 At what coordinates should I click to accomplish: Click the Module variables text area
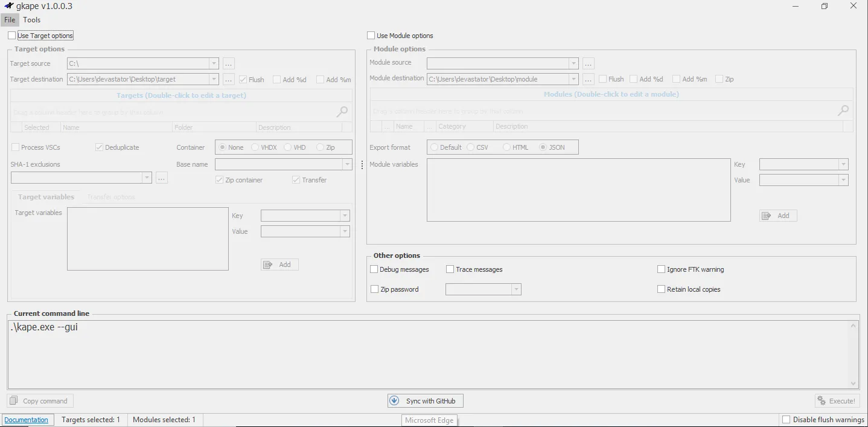pyautogui.click(x=579, y=190)
